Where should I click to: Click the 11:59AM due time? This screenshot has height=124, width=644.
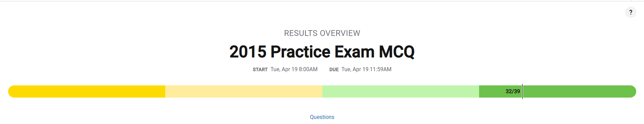[381, 69]
